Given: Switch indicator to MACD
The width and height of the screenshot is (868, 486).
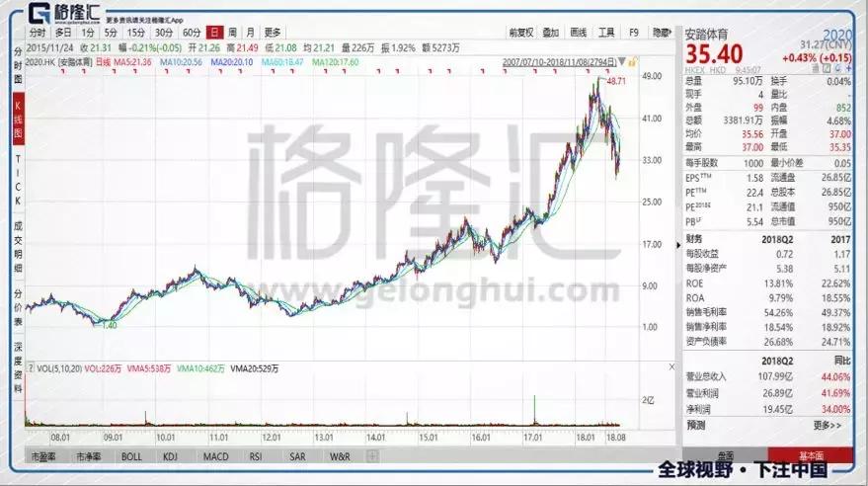Looking at the screenshot, I should pyautogui.click(x=215, y=456).
